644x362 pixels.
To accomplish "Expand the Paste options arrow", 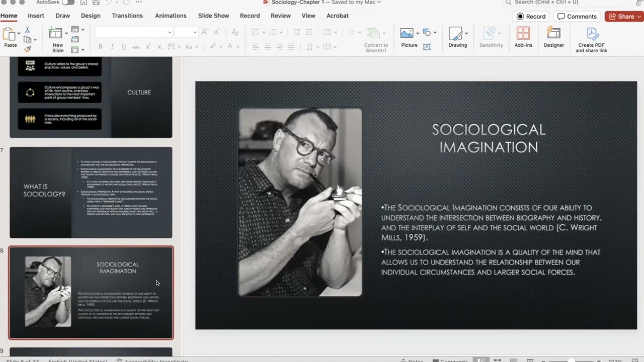I will [19, 34].
